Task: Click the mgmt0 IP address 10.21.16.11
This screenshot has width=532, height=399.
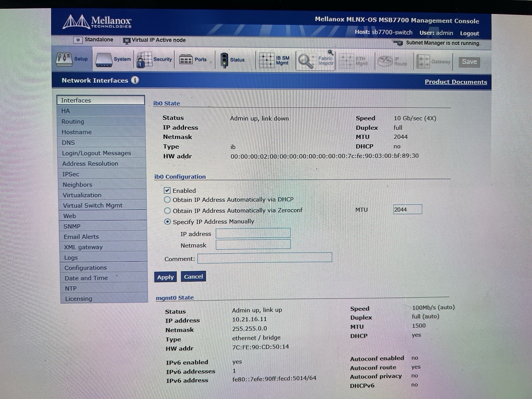Action: click(249, 319)
